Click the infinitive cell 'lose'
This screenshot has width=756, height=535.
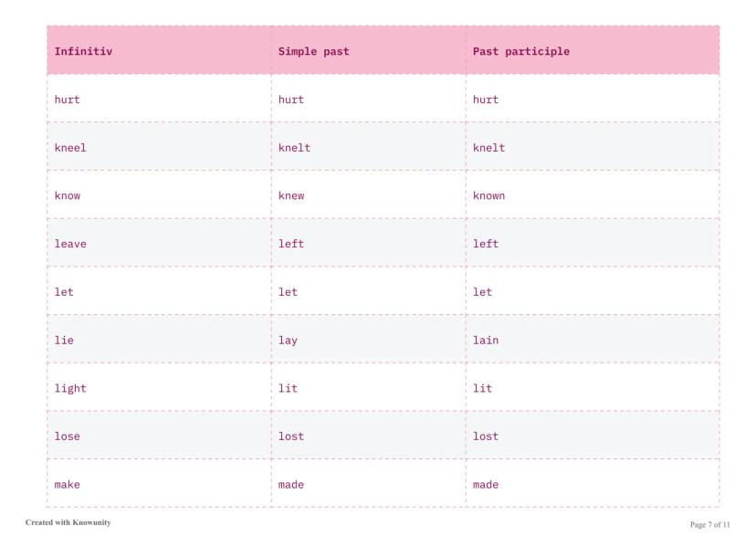[68, 436]
